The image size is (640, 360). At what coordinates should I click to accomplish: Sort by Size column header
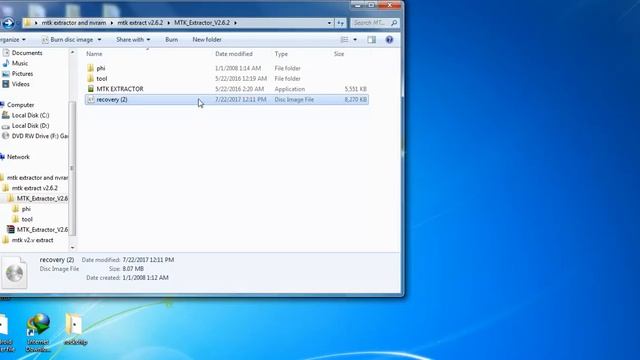point(339,54)
